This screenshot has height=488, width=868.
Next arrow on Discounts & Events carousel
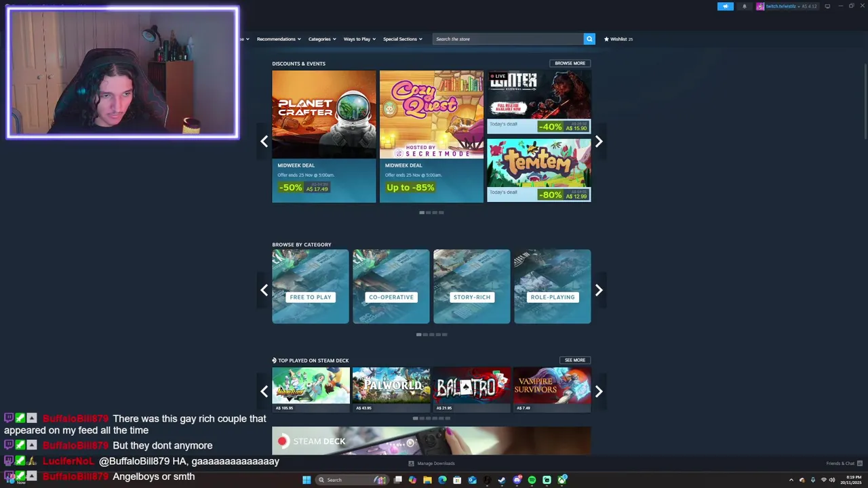(599, 141)
